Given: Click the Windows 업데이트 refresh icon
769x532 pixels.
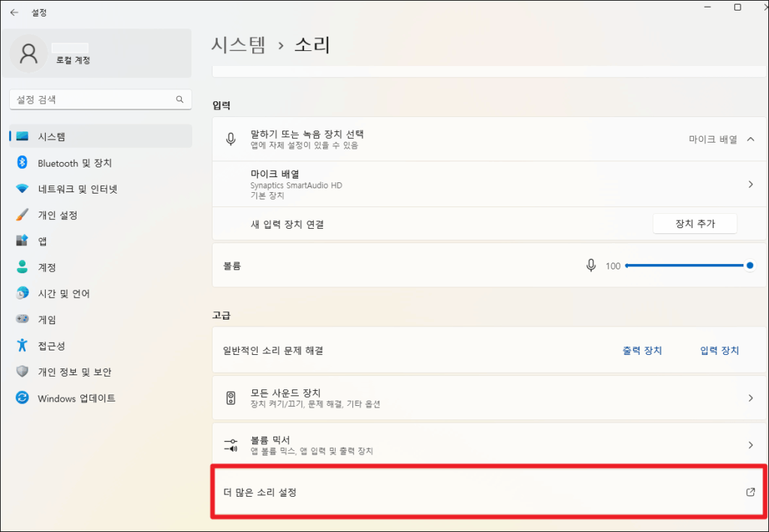Looking at the screenshot, I should 22,397.
